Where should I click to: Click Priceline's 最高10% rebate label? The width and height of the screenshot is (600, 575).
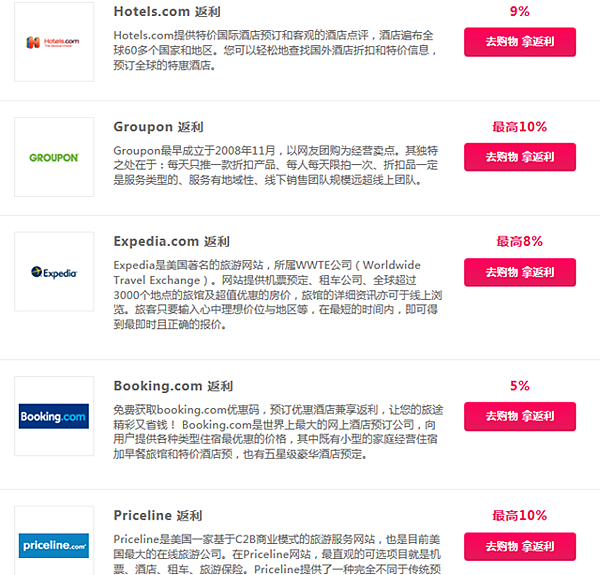click(x=520, y=515)
